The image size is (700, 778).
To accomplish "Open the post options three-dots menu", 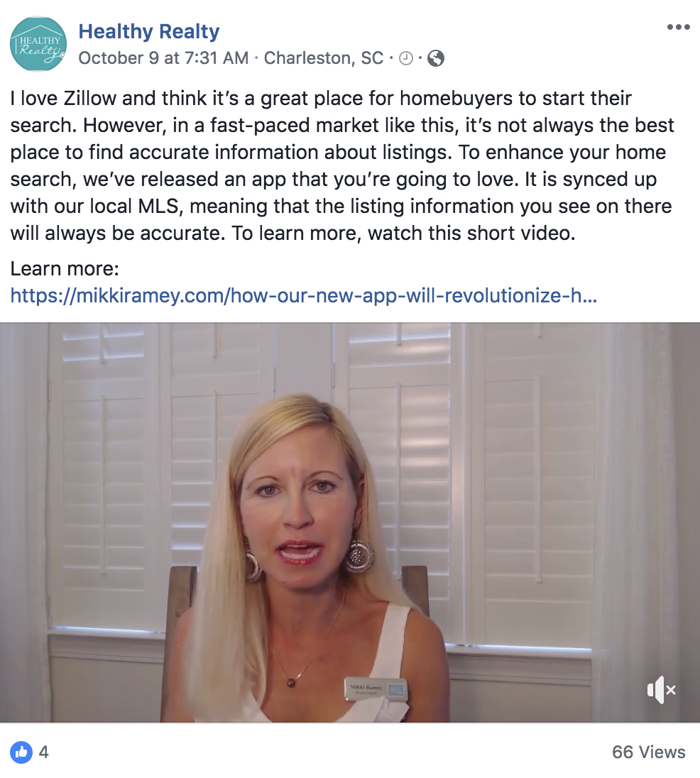I will 678,27.
